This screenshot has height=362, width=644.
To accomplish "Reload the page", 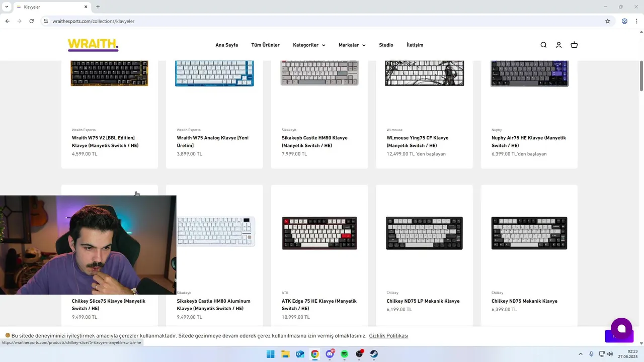I will pyautogui.click(x=31, y=21).
